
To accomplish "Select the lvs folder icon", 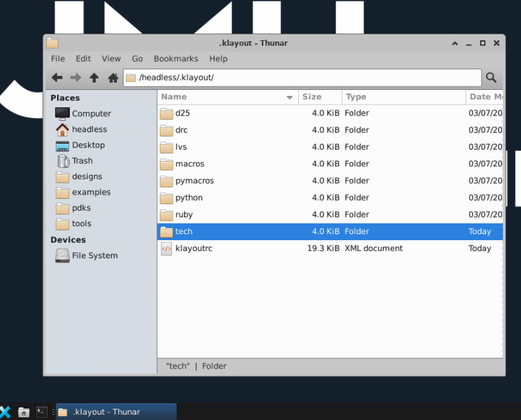I will click(166, 147).
